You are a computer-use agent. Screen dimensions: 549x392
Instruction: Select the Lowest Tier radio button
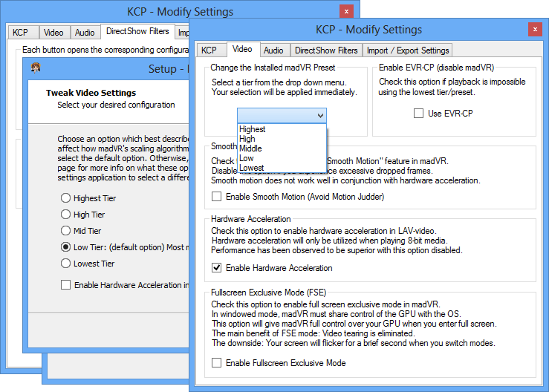point(66,264)
